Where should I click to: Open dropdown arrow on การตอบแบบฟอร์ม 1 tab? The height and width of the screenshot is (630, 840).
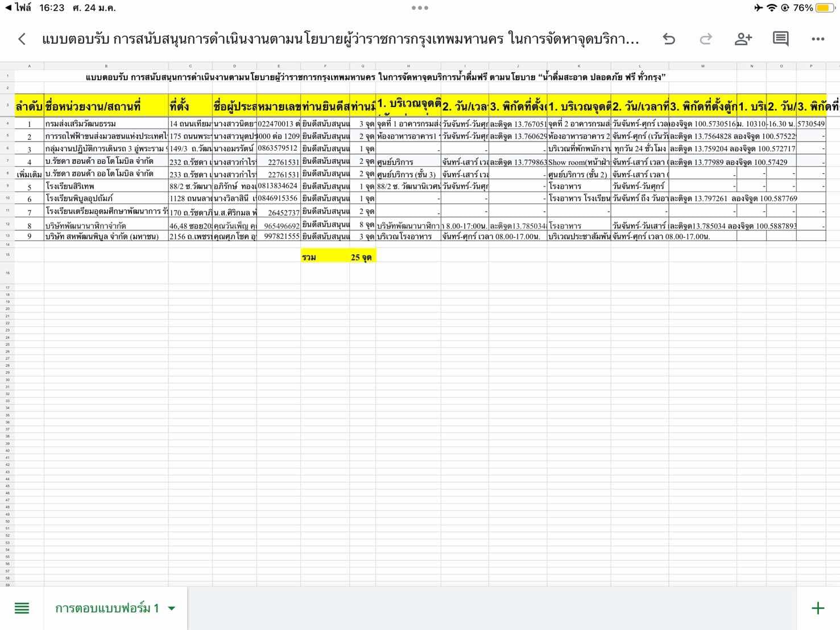(x=171, y=608)
